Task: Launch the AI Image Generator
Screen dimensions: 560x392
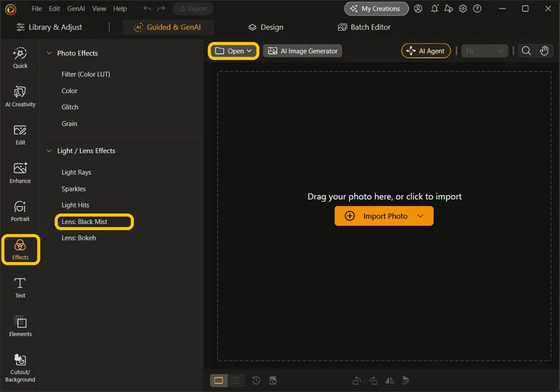Action: click(x=302, y=51)
